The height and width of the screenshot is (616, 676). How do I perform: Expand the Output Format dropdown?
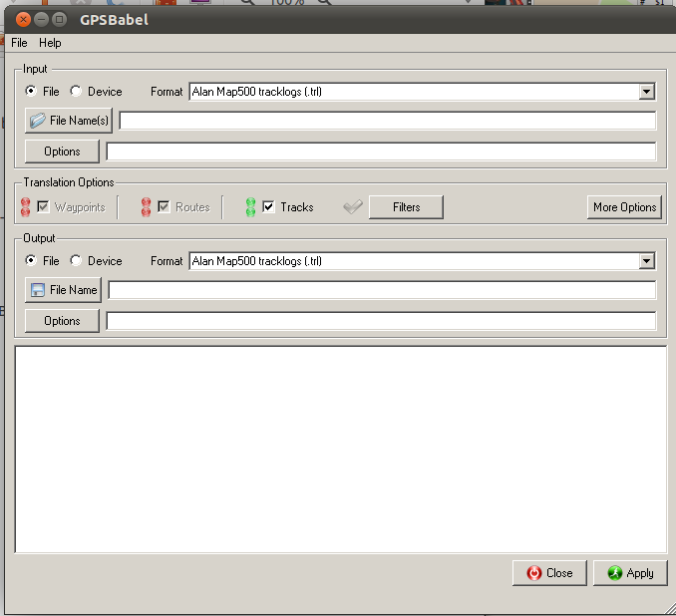[x=647, y=261]
